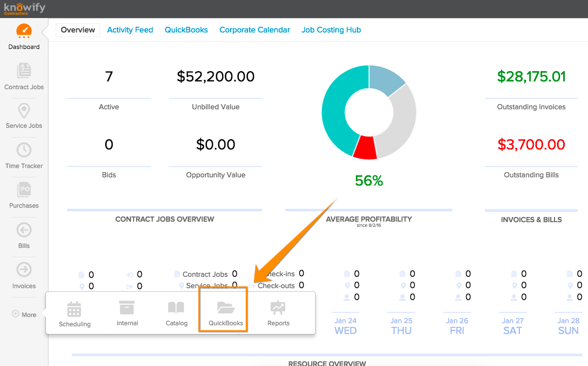Image resolution: width=588 pixels, height=366 pixels.
Task: Click the $0.00 Opportunity Value
Action: point(216,145)
